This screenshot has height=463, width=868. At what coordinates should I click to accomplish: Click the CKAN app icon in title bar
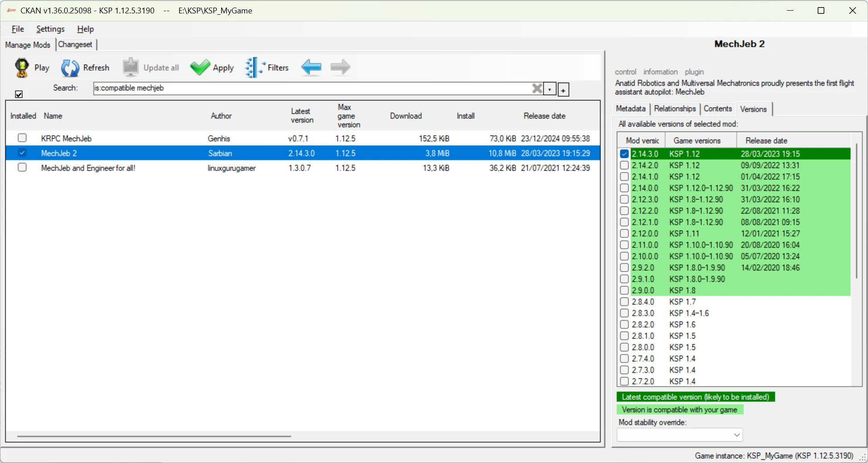coord(12,10)
